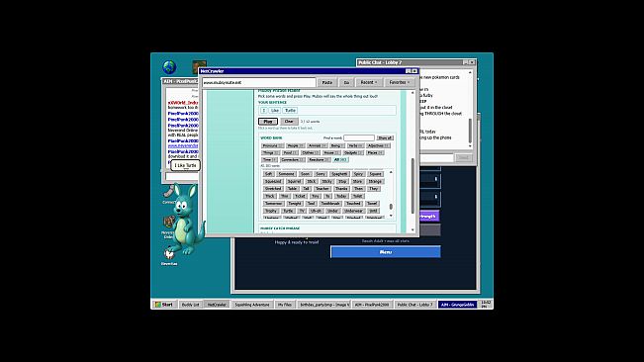Screen dimensions: 644x362
Task: Click the Go button in NetCrawler
Action: point(346,82)
